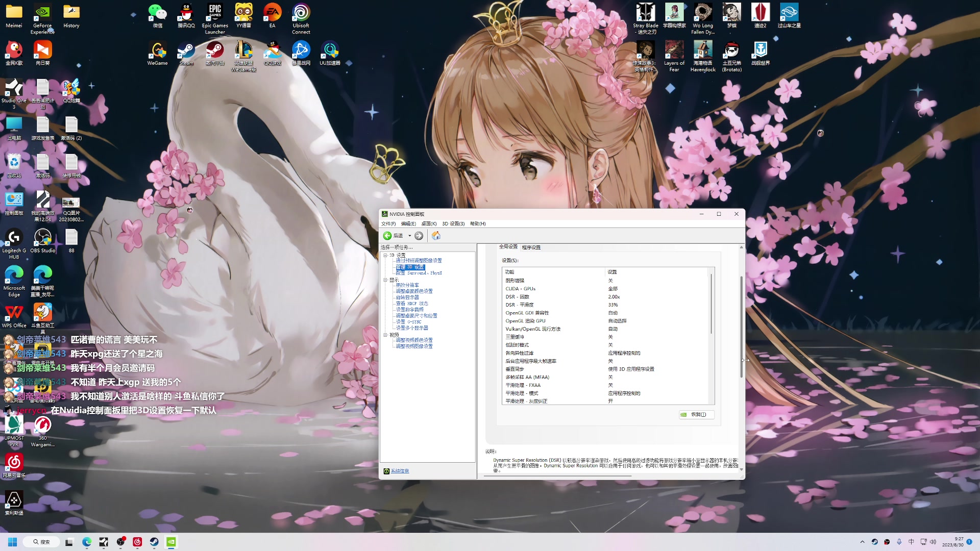Image resolution: width=980 pixels, height=551 pixels.
Task: Click the grey Forward arrow button
Action: tap(419, 236)
